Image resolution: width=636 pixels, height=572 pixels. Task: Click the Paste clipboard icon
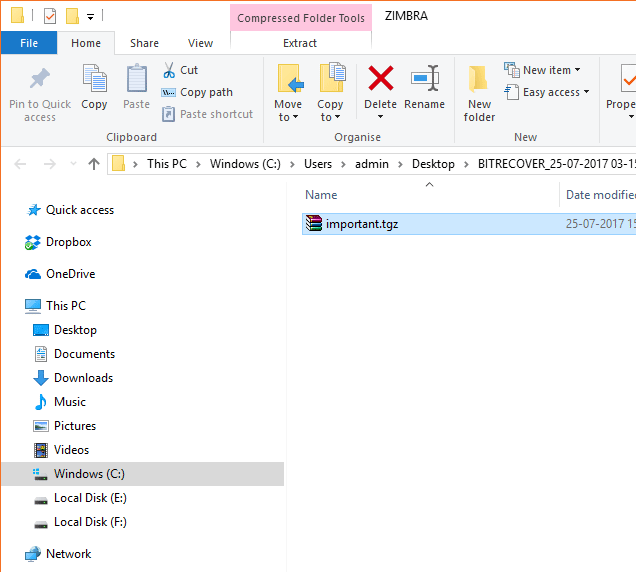(137, 78)
